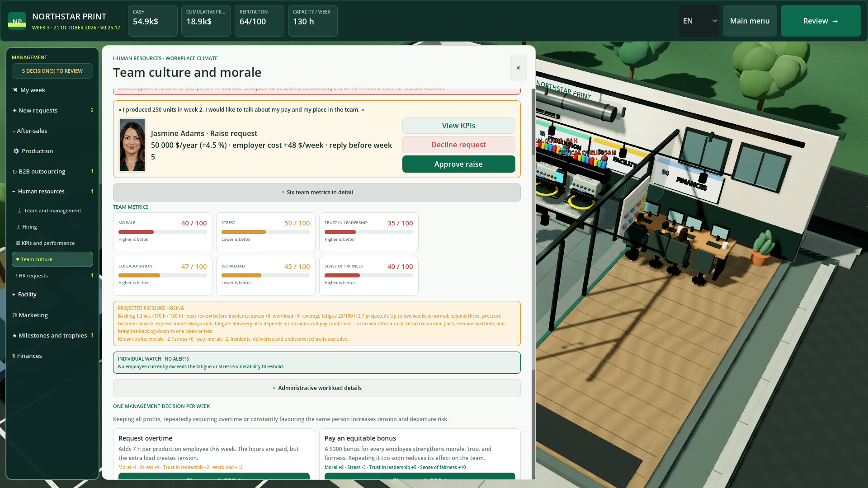Collapse Six team metrics in detail
Image resolution: width=868 pixels, height=488 pixels.
(x=316, y=192)
